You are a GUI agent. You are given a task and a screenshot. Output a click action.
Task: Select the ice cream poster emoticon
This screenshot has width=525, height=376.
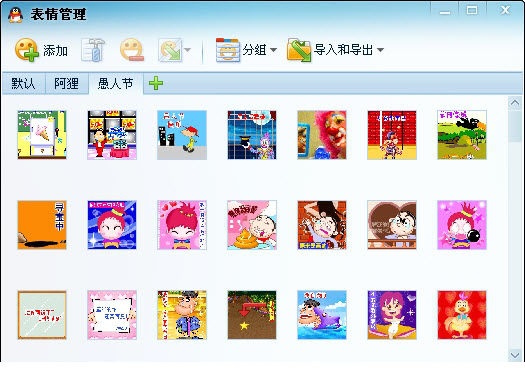coord(42,135)
